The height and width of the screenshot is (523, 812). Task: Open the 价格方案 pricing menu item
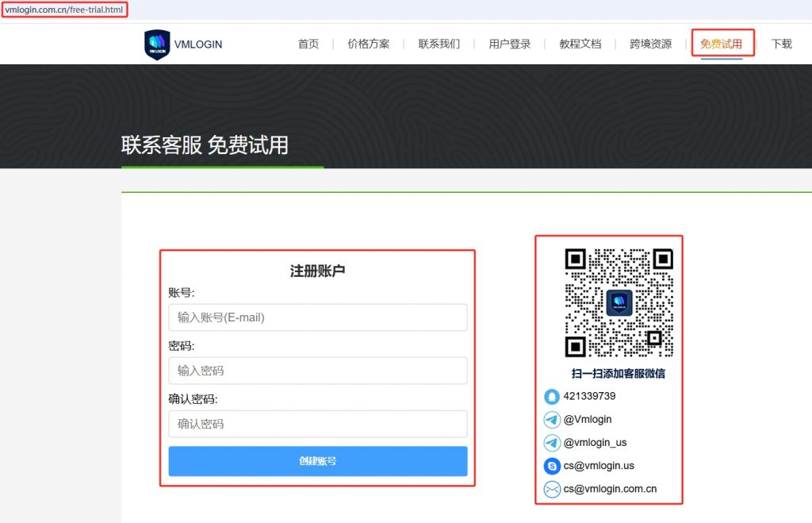(x=369, y=44)
